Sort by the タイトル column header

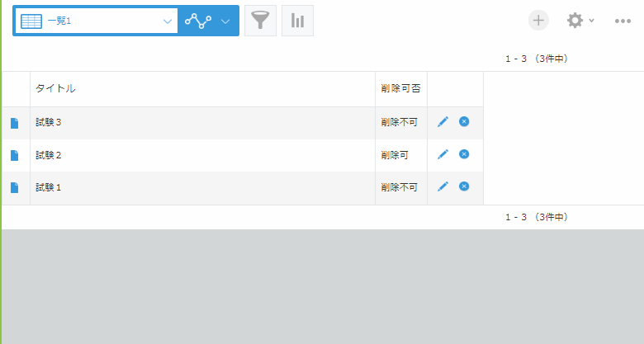56,89
